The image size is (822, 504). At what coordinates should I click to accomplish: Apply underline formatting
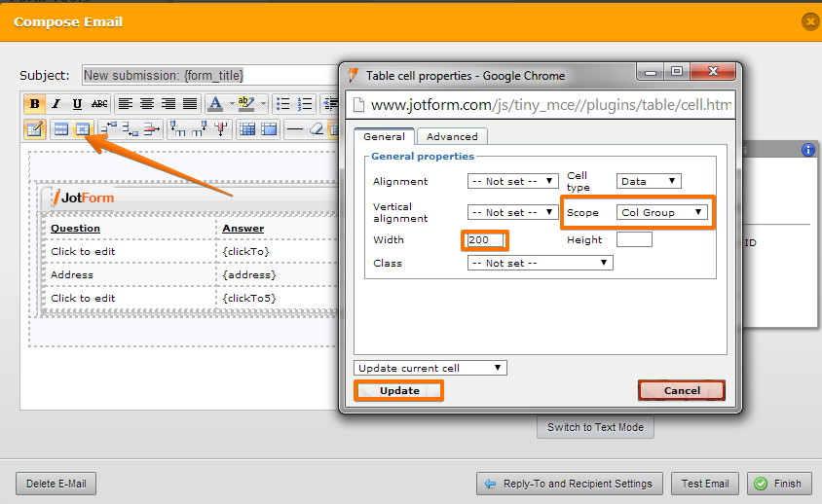77,104
